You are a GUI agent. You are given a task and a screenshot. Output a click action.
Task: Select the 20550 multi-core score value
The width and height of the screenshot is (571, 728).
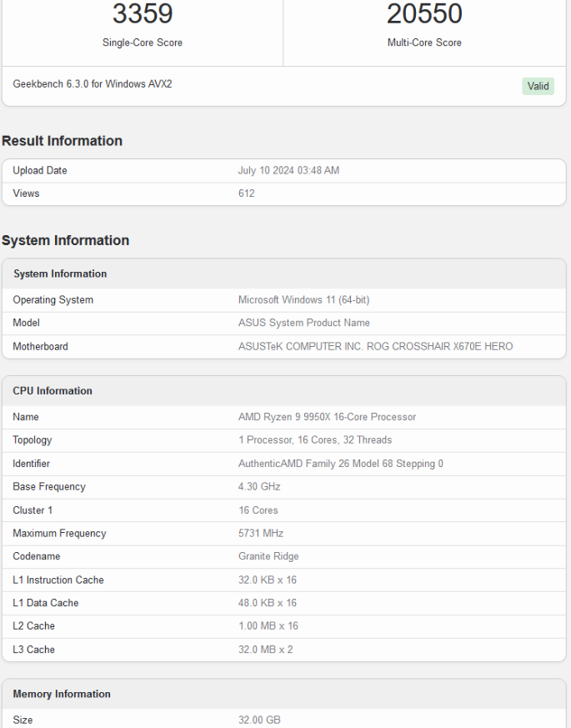pyautogui.click(x=424, y=13)
